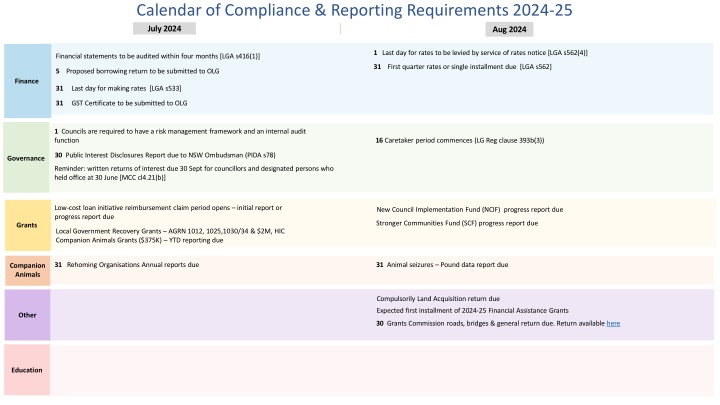Click the Grants category label
This screenshot has height=405, width=720.
coord(27,225)
